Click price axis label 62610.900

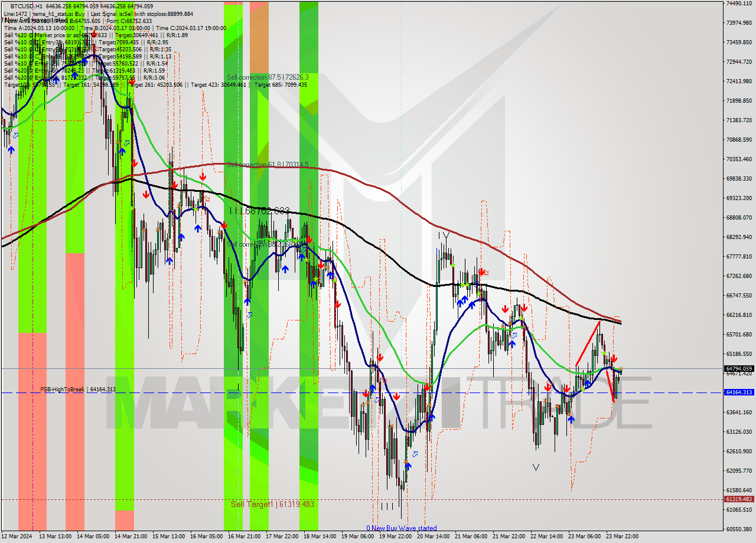739,451
